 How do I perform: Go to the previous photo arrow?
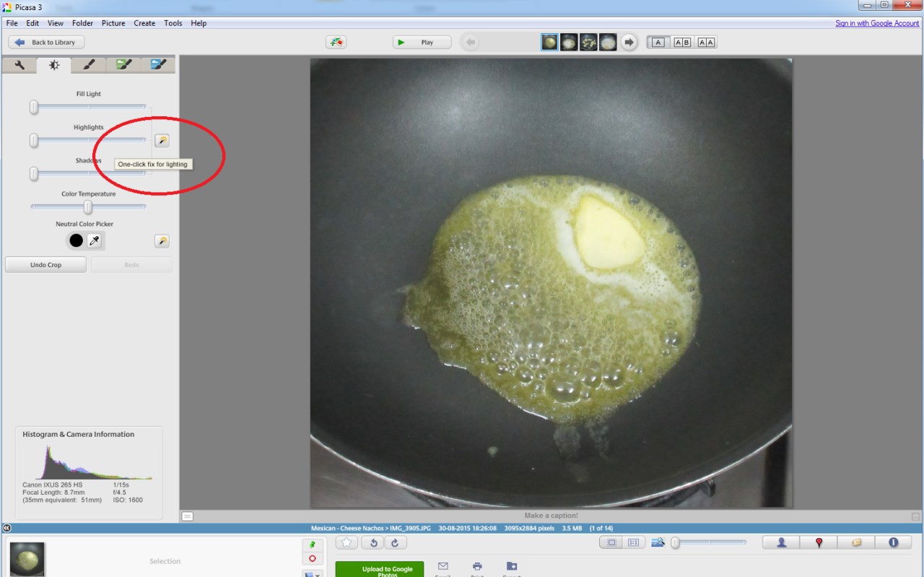[471, 43]
